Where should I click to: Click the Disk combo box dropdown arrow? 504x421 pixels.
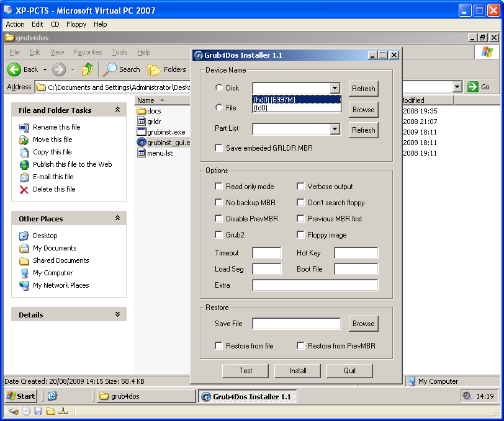pos(335,87)
